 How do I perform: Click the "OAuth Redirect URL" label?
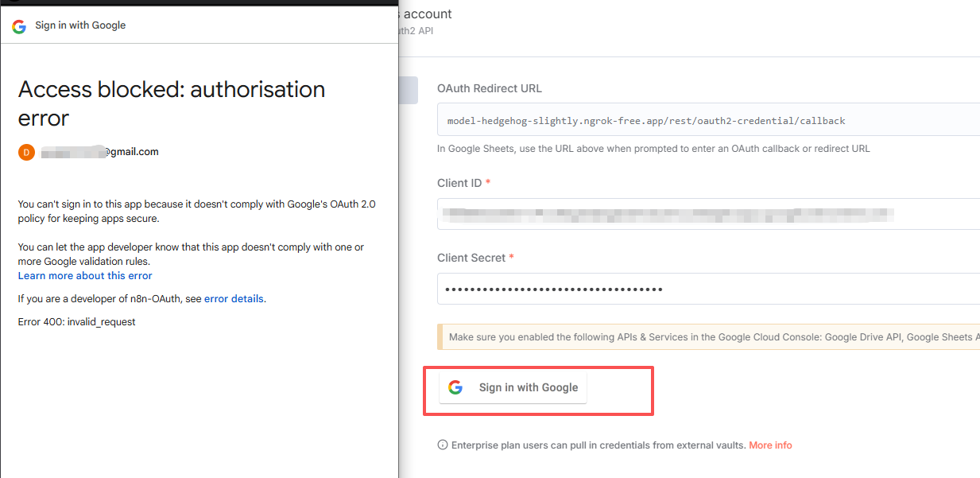(x=489, y=88)
